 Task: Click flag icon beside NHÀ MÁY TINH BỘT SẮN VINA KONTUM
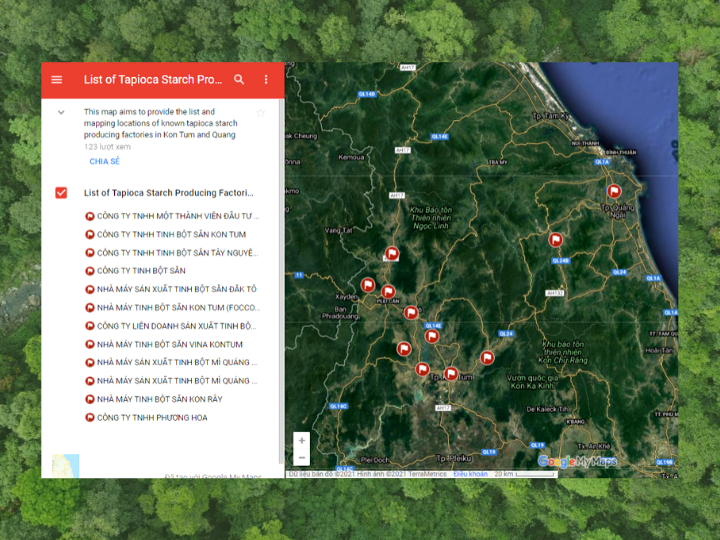tap(90, 344)
